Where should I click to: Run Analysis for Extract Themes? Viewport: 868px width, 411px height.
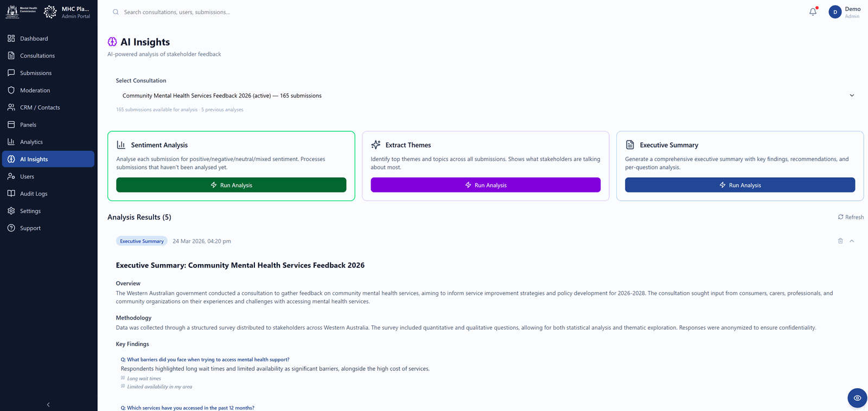tap(486, 185)
